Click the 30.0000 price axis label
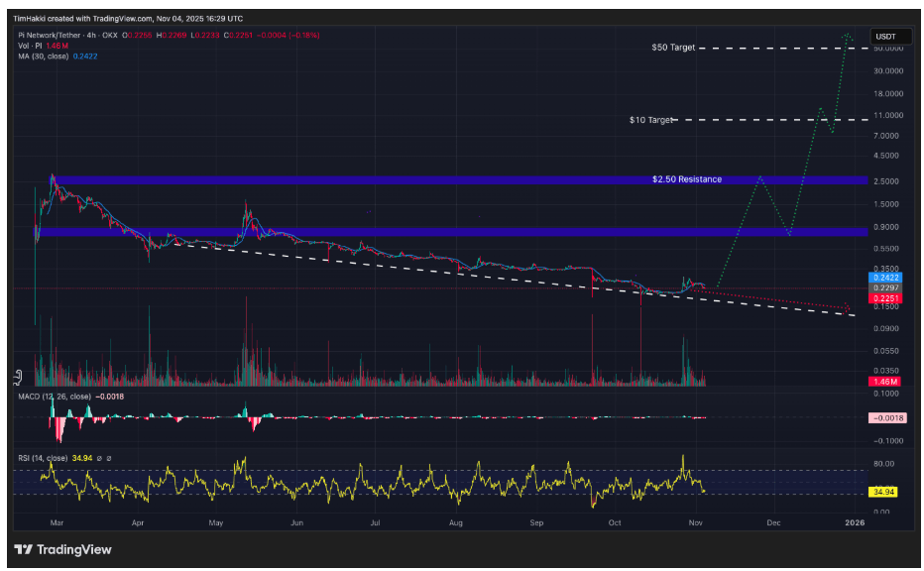The image size is (924, 571). [888, 70]
